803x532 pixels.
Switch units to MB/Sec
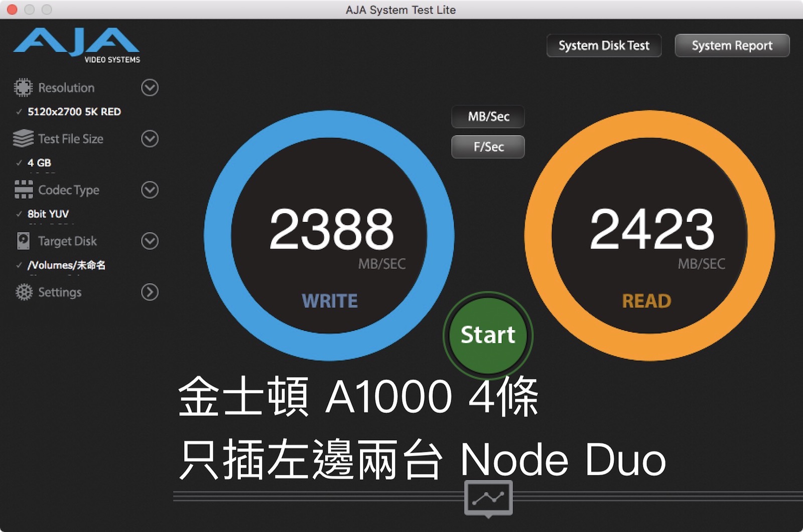tap(488, 117)
